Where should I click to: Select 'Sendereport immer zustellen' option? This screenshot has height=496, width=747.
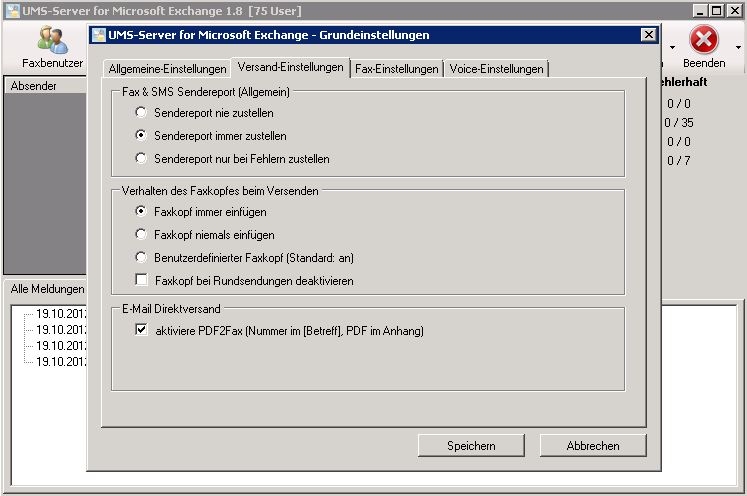[x=141, y=135]
